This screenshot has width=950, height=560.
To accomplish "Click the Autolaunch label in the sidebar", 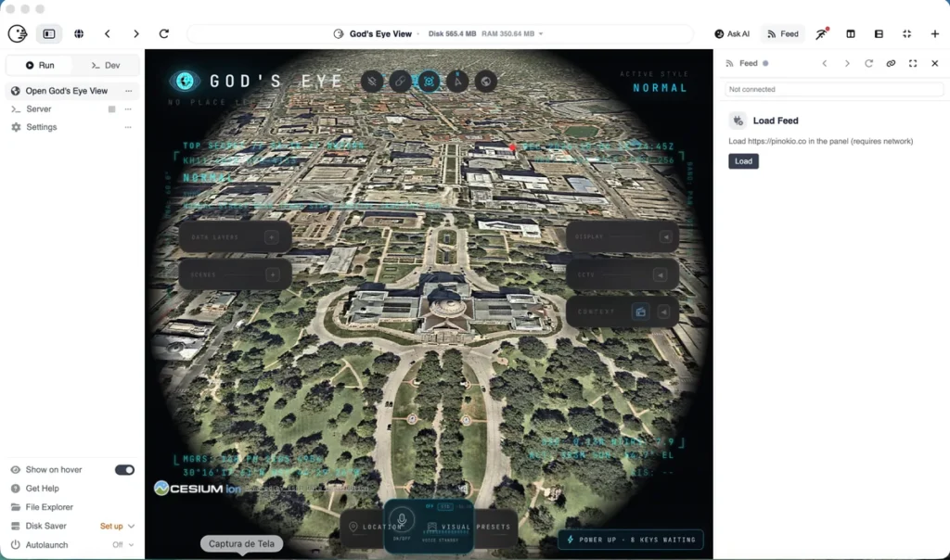I will tap(46, 545).
